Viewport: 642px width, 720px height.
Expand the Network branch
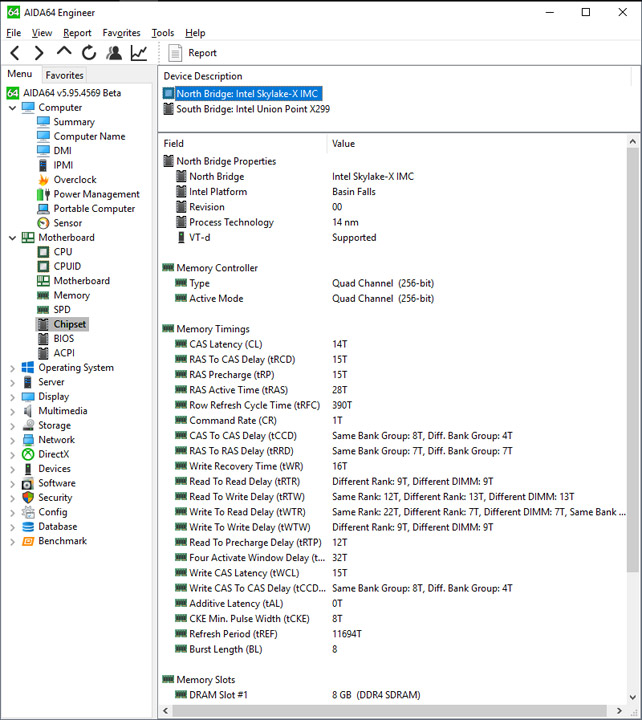pos(12,440)
